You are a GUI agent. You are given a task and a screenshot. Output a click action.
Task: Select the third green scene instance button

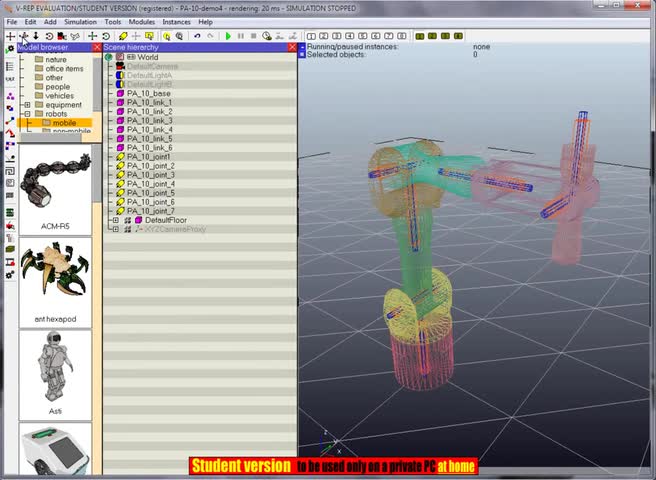(x=446, y=36)
